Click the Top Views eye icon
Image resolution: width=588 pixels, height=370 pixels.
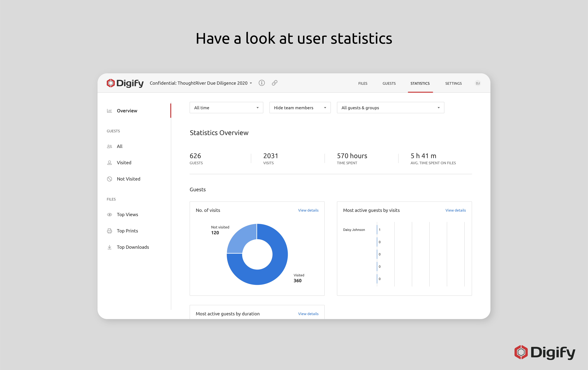[x=109, y=215]
